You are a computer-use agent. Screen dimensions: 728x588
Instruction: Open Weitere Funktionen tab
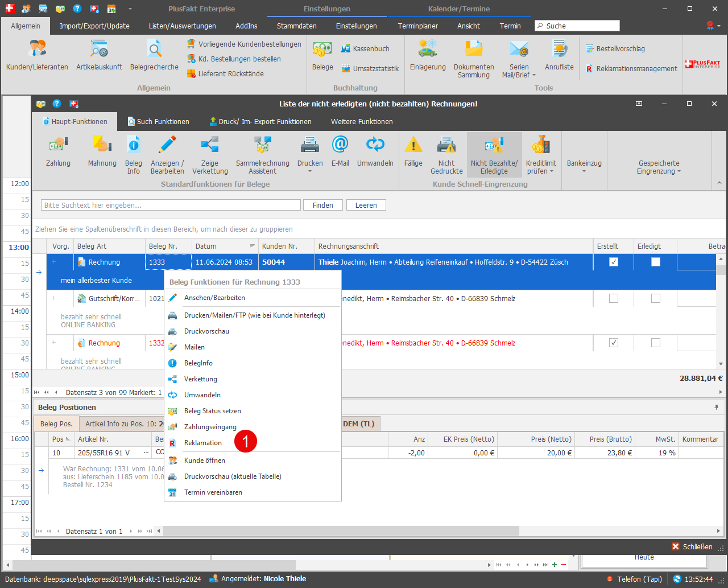pos(362,121)
